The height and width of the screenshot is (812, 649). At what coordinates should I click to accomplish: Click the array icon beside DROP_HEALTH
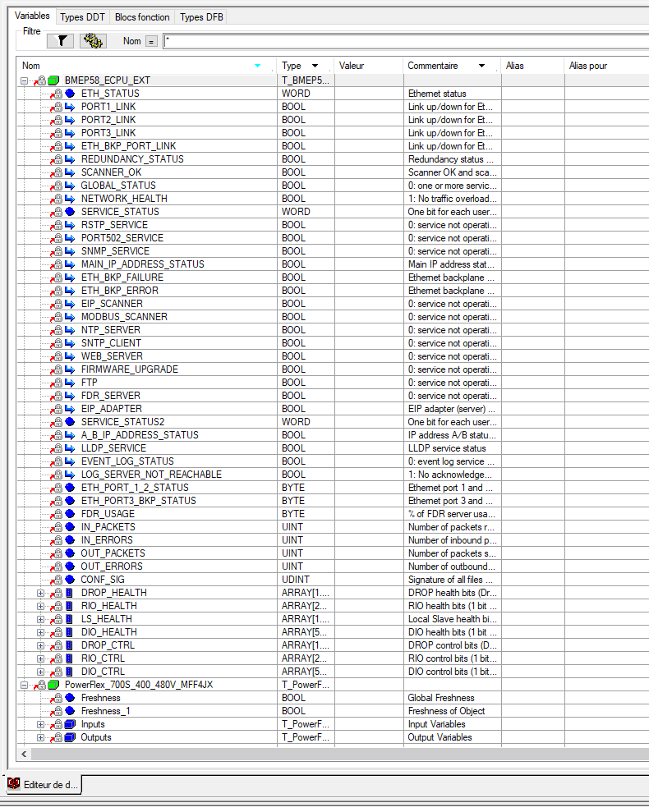click(x=70, y=593)
